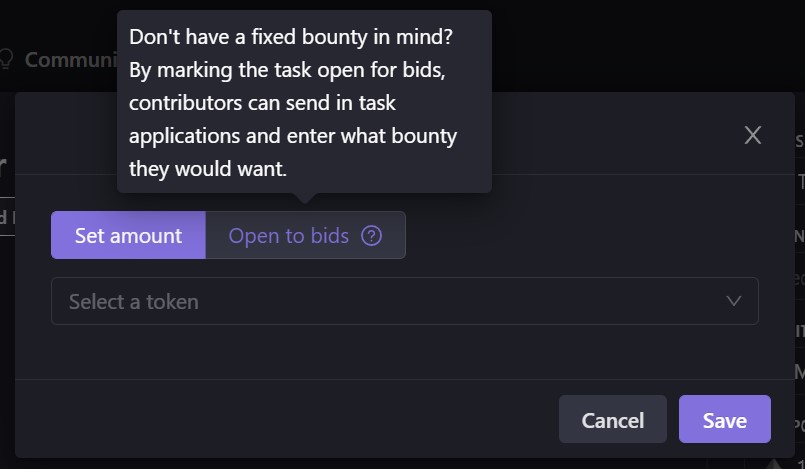Click the "Select a token" placeholder text
Screen dimensions: 805x469
[133, 301]
